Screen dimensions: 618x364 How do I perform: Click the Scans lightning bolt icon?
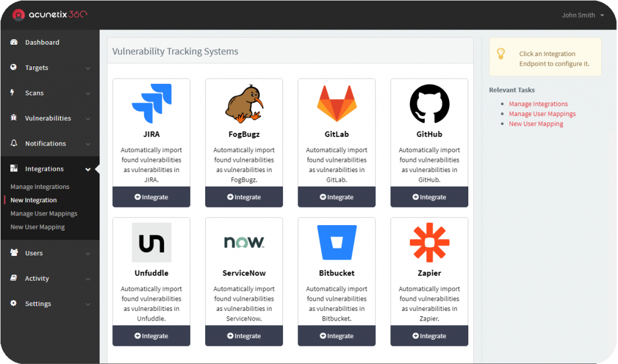(x=12, y=92)
